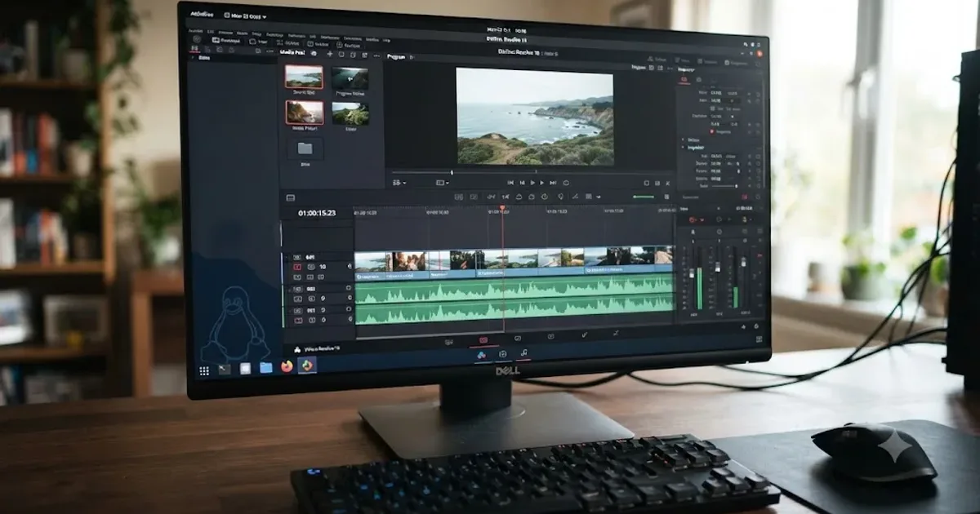Image resolution: width=980 pixels, height=514 pixels.
Task: Click the coastal preview image in the viewer
Action: tap(534, 117)
